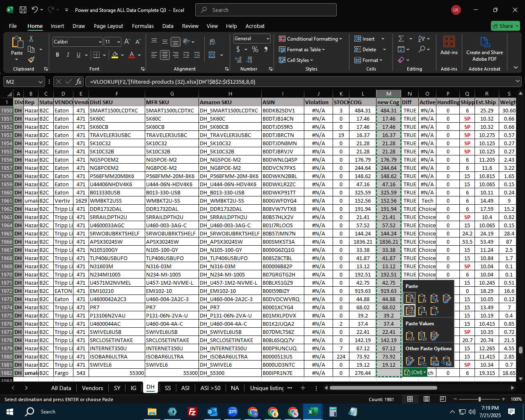
Task: Click the Share button
Action: (x=505, y=26)
